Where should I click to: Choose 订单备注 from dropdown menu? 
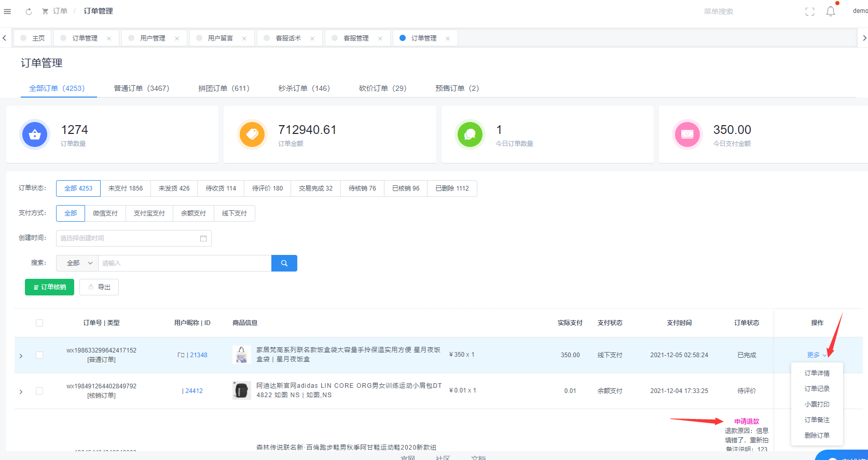tap(817, 420)
